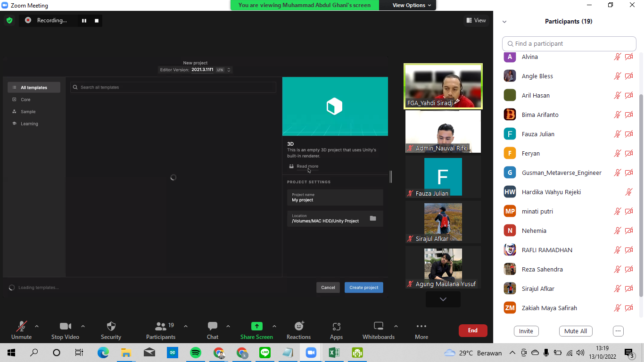Open the Security shield icon
This screenshot has height=362, width=644.
click(x=111, y=327)
